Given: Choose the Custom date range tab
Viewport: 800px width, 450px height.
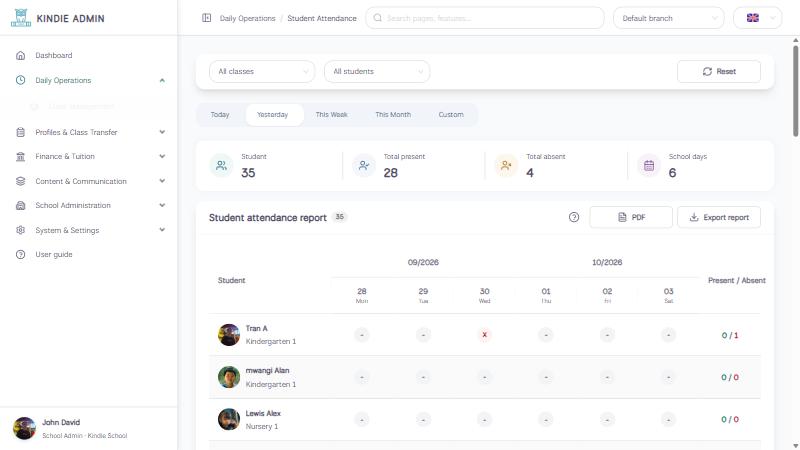Looking at the screenshot, I should [451, 115].
